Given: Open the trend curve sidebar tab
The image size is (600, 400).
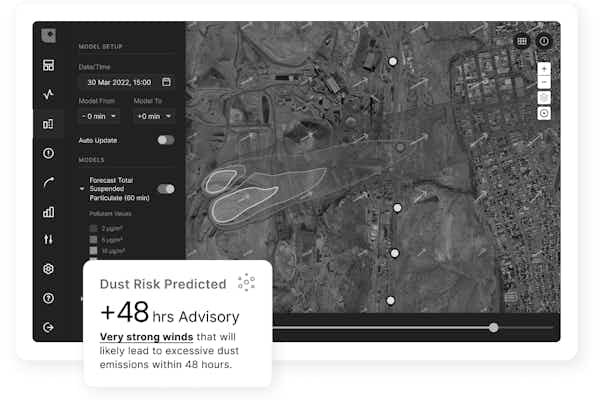Looking at the screenshot, I should (48, 182).
